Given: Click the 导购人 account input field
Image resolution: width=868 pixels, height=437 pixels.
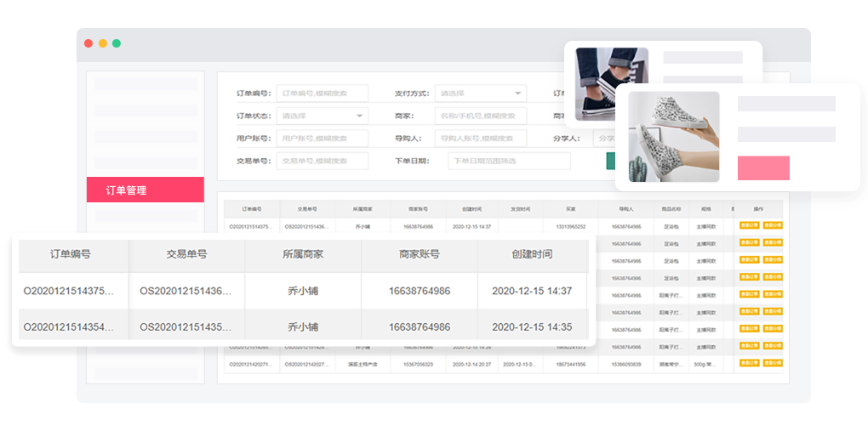Looking at the screenshot, I should pyautogui.click(x=480, y=138).
